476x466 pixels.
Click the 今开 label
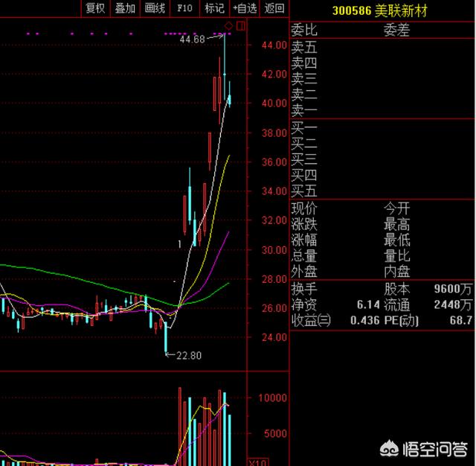click(x=396, y=208)
